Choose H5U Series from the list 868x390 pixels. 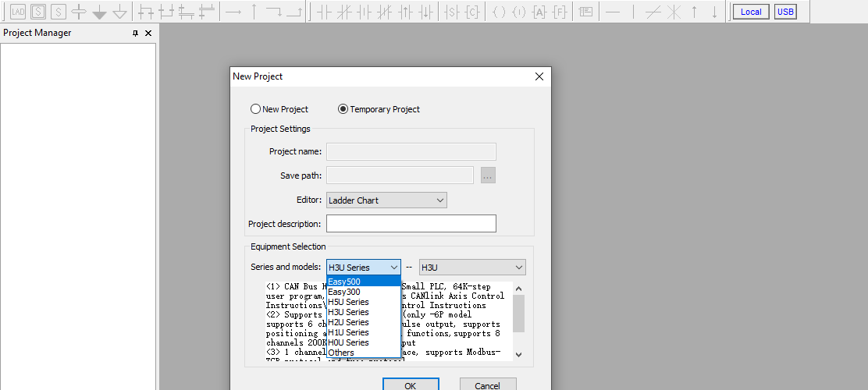pos(364,302)
